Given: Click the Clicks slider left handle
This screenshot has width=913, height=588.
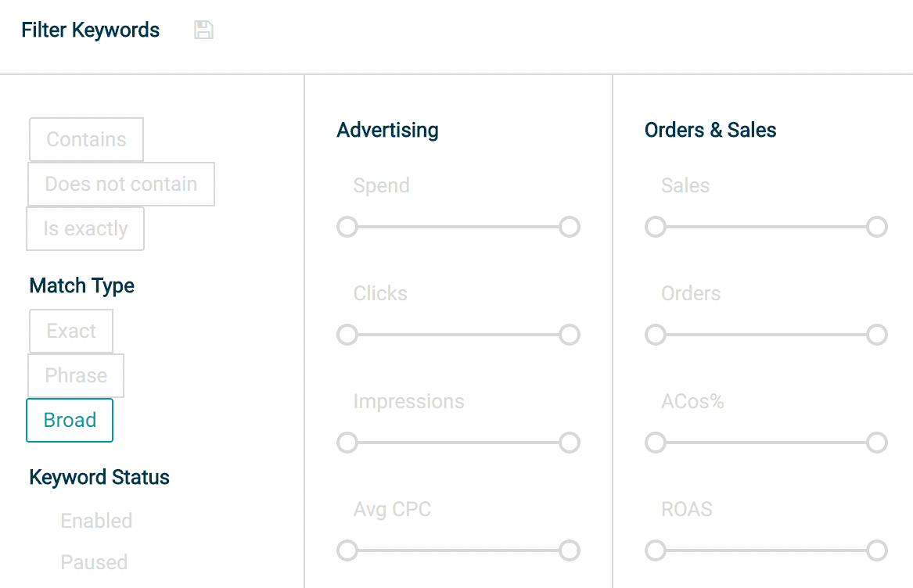Looking at the screenshot, I should coord(347,335).
